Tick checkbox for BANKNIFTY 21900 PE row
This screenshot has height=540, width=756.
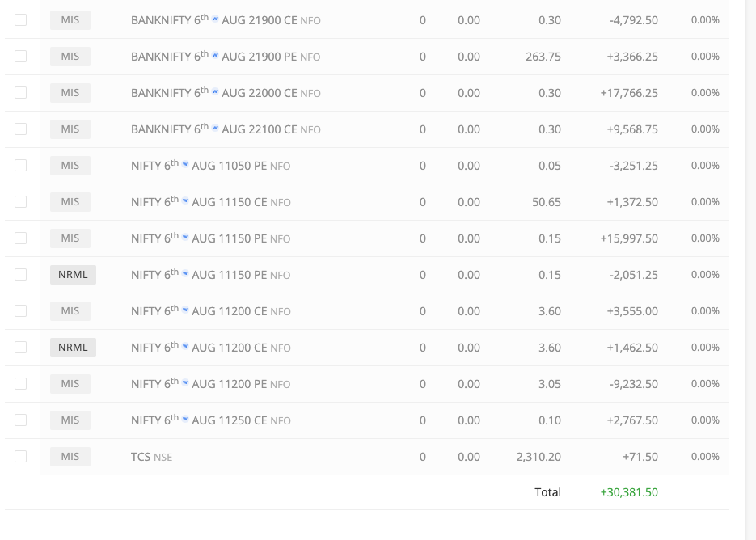(x=21, y=56)
